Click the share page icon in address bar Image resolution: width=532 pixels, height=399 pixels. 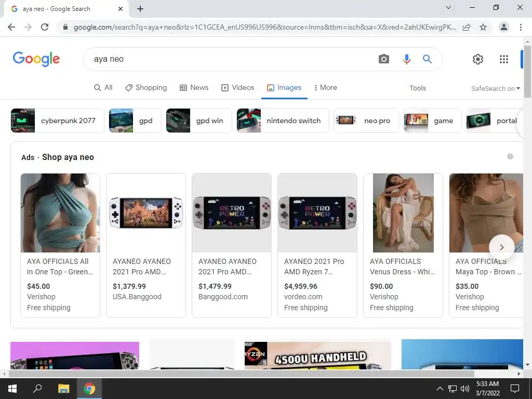[467, 27]
